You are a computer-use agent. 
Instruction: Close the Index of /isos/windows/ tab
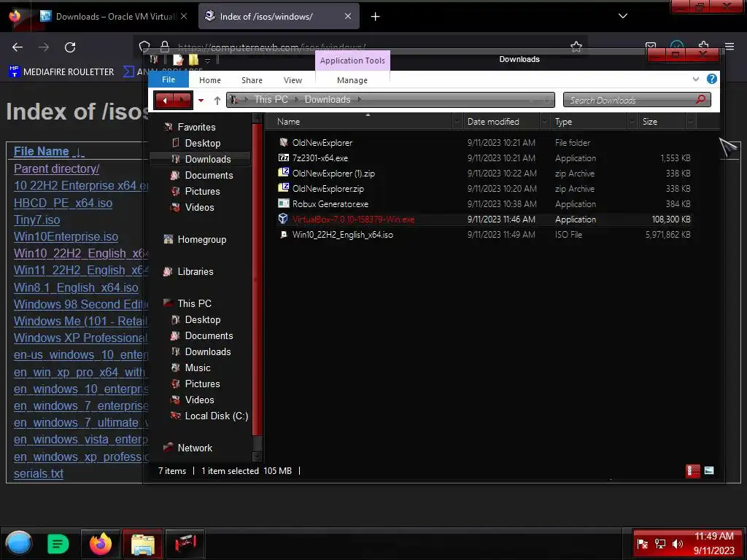348,16
